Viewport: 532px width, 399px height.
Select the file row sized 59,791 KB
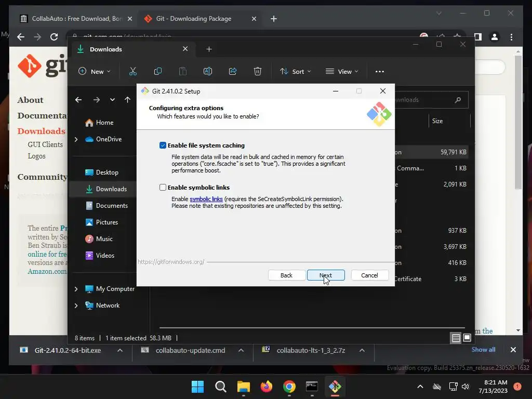tap(432, 152)
